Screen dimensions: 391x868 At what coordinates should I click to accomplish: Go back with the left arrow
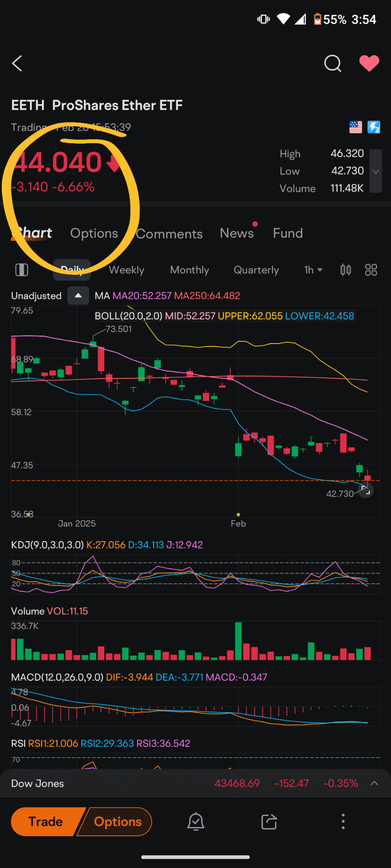(x=17, y=64)
